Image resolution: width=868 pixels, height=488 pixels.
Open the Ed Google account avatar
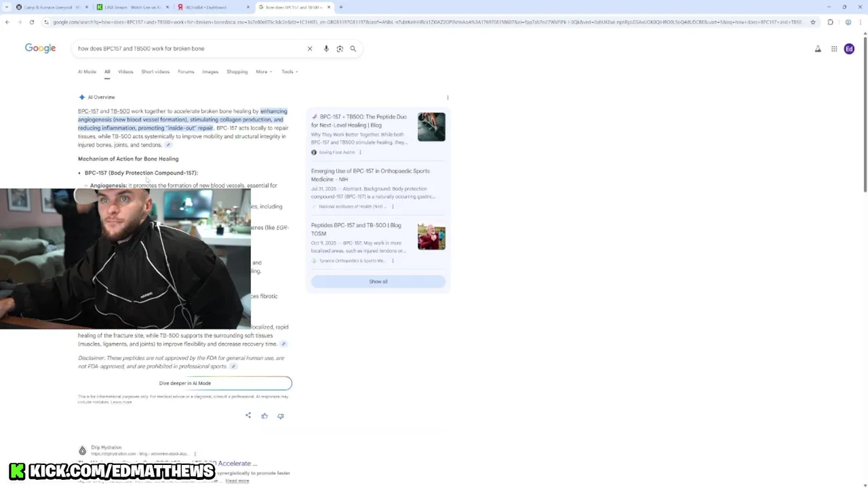click(849, 49)
